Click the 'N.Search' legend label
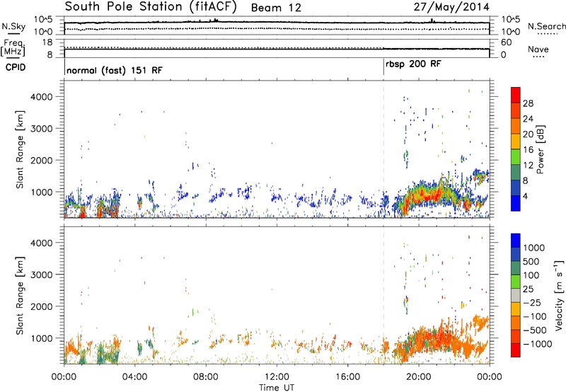Screen dimensions: 566x392 [546, 26]
